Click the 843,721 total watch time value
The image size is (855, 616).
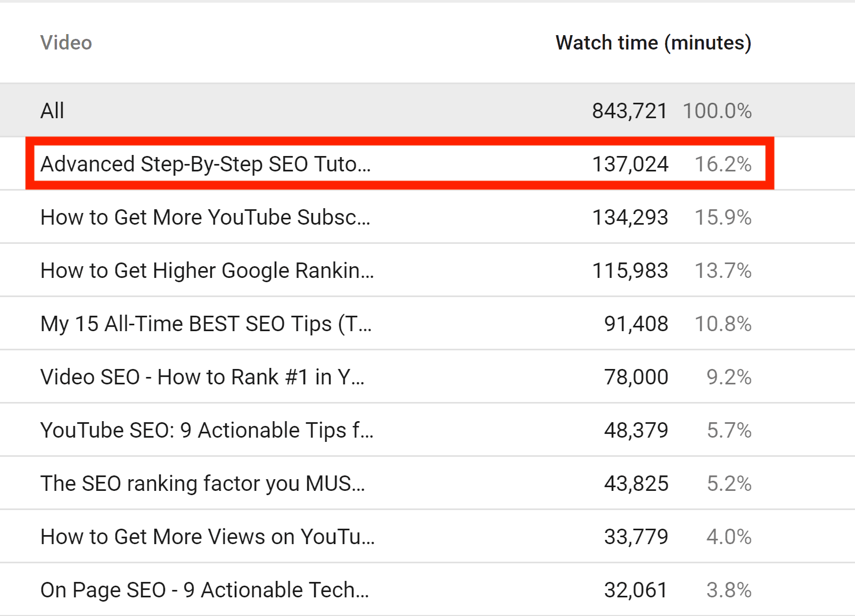(630, 111)
